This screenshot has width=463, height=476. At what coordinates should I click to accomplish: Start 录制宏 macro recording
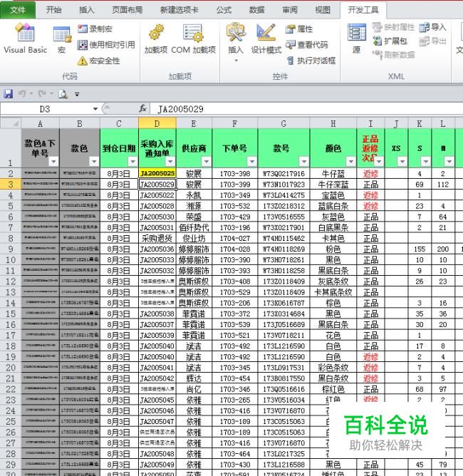click(95, 29)
